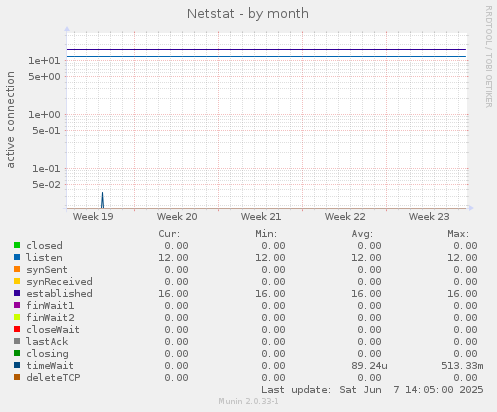This screenshot has width=497, height=412.
Task: Click the '1e+00' y-axis label
Action: pyautogui.click(x=44, y=115)
